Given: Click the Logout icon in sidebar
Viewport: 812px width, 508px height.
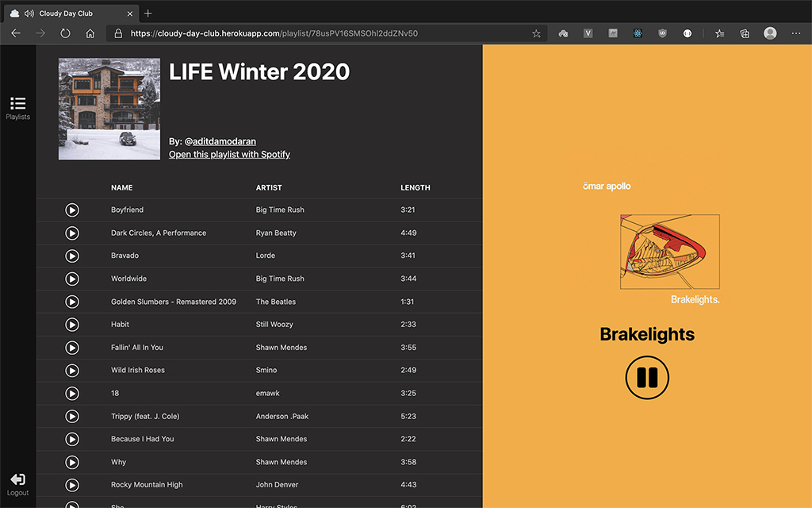Looking at the screenshot, I should pyautogui.click(x=17, y=484).
